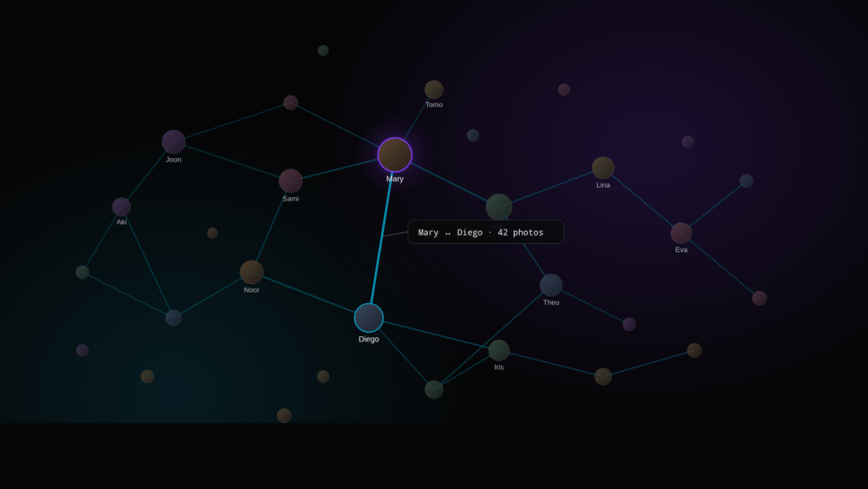Select the Lina person node
868x489 pixels.
[x=603, y=168]
